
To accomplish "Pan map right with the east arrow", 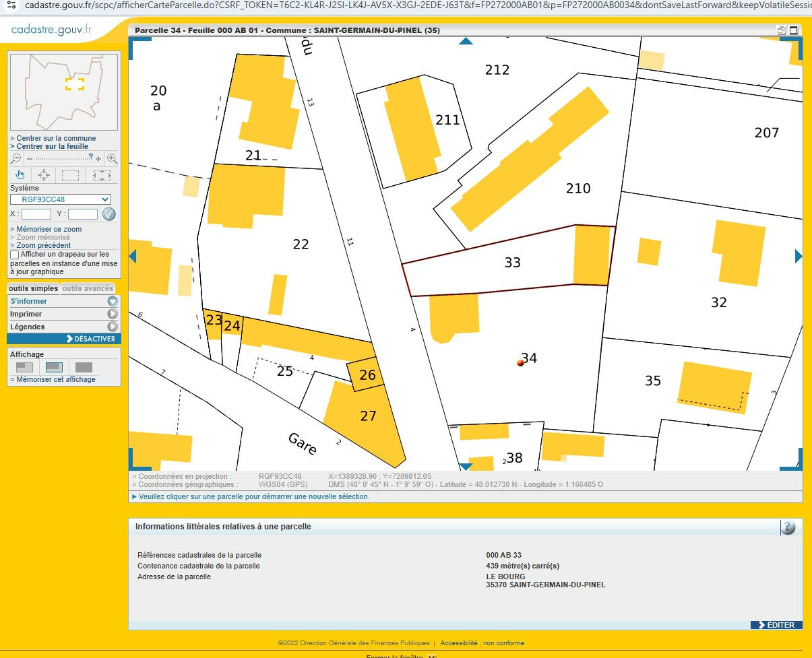I will pos(799,256).
